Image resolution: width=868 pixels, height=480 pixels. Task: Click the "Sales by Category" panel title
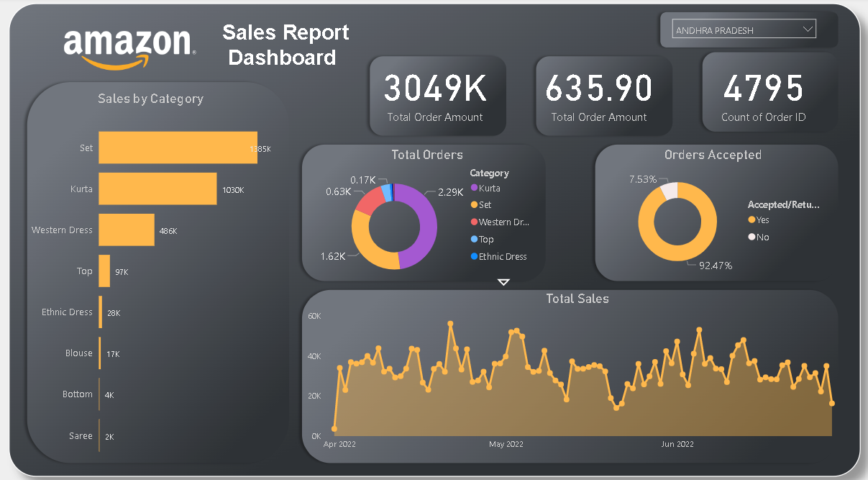(150, 99)
